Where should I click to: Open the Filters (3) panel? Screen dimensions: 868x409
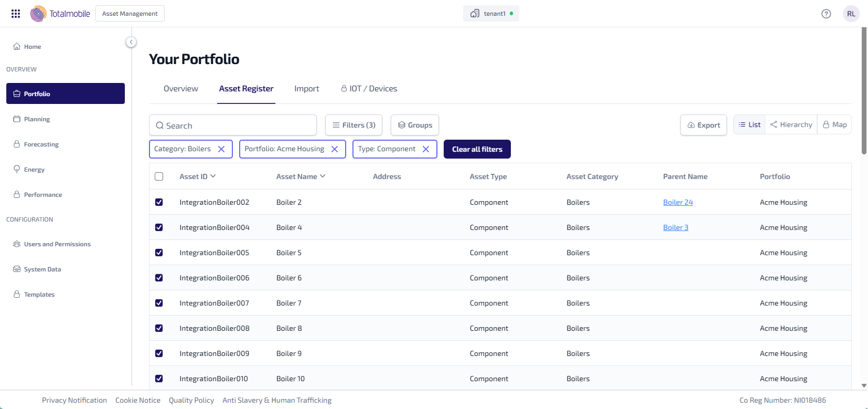coord(353,125)
